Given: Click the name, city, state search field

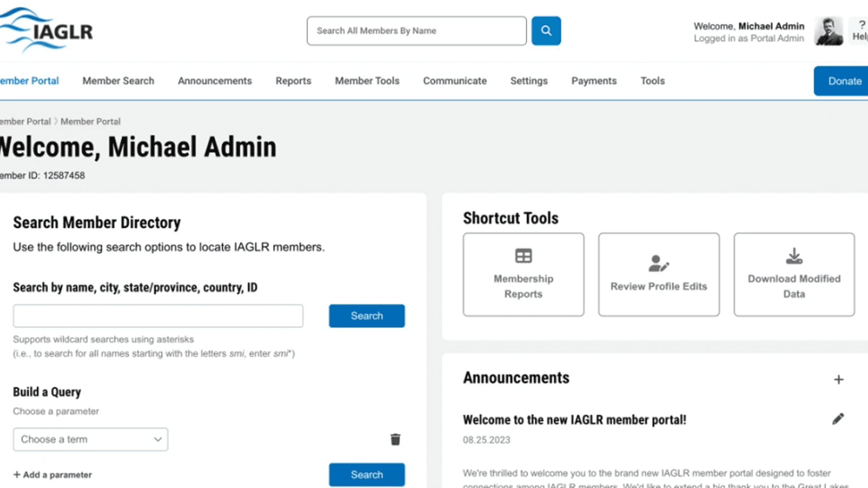Looking at the screenshot, I should [158, 316].
